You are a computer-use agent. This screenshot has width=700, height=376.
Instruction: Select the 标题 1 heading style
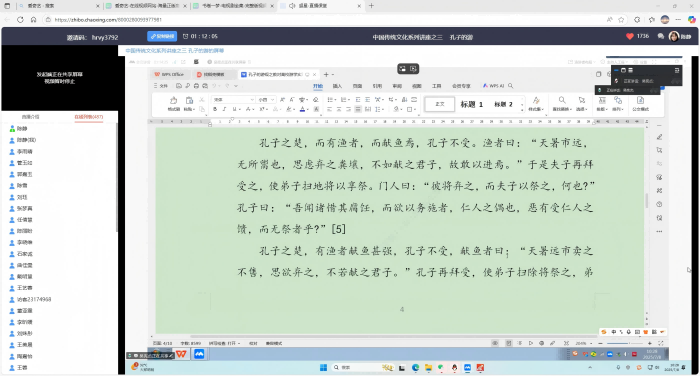click(x=471, y=104)
